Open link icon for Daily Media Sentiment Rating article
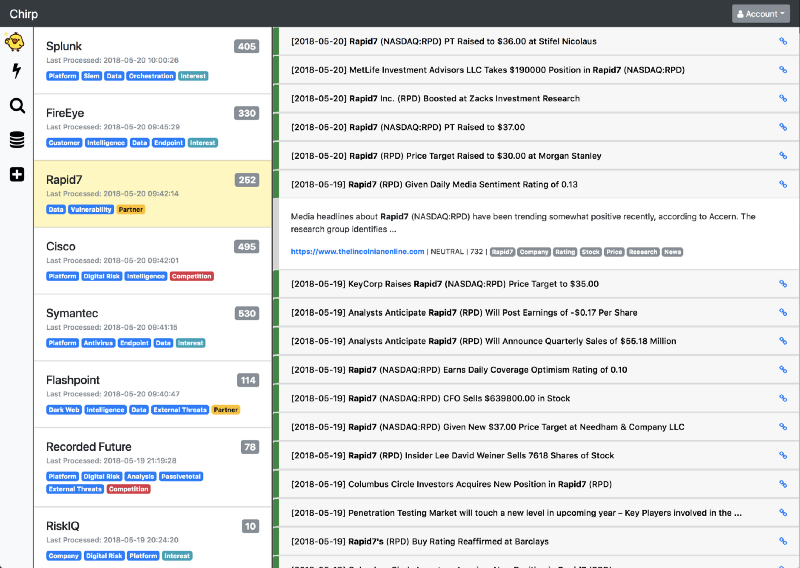The width and height of the screenshot is (800, 568). pos(783,184)
